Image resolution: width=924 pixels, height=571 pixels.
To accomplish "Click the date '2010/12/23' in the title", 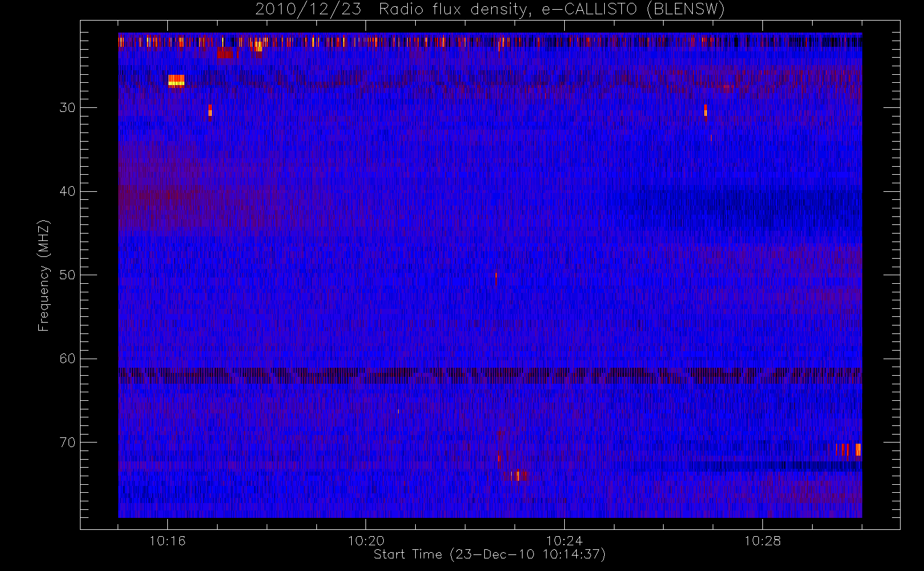I will 308,10.
